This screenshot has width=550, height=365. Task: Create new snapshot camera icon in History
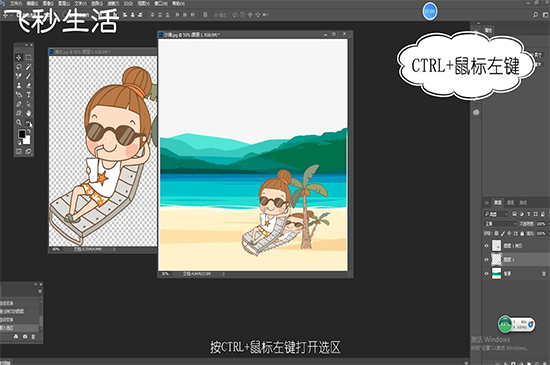click(x=25, y=337)
